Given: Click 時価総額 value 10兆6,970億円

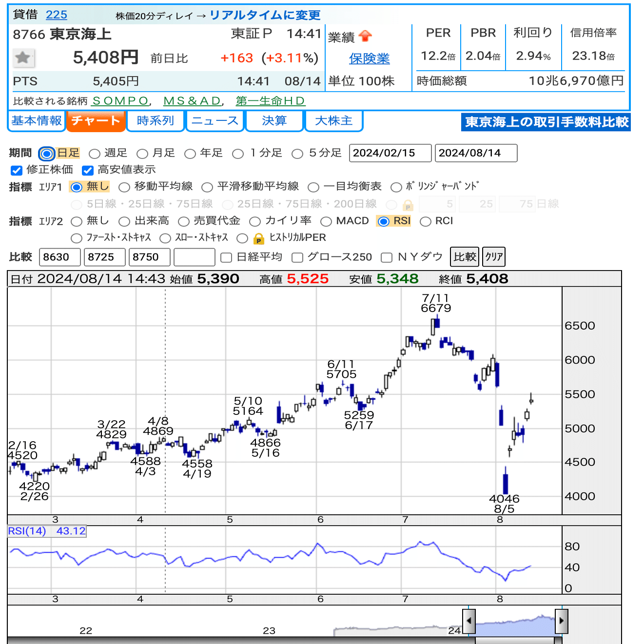Looking at the screenshot, I should (x=576, y=81).
